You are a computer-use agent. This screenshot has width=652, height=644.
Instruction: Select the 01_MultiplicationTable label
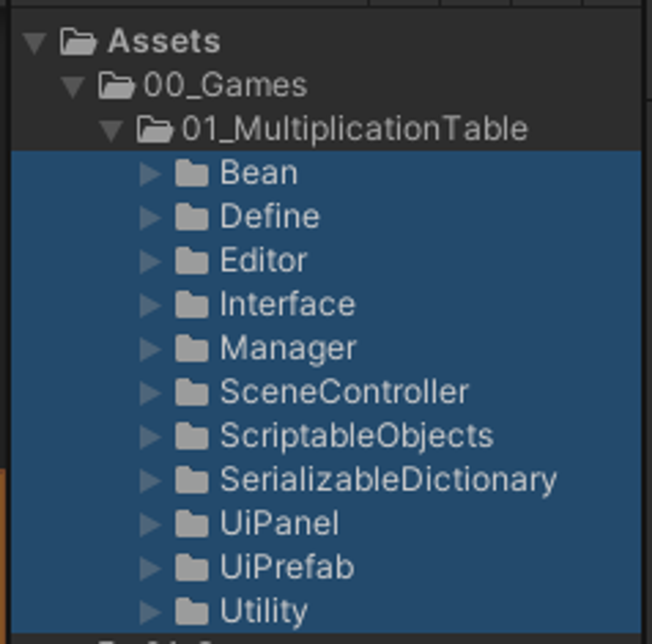[355, 129]
